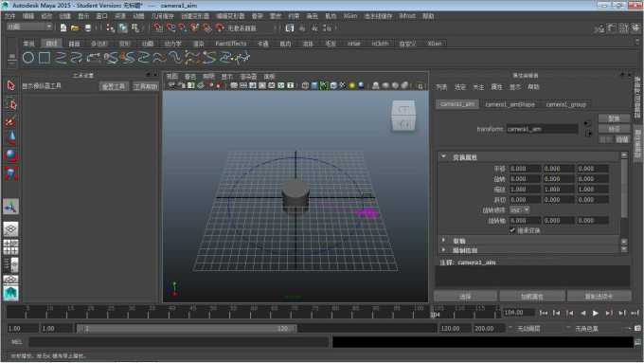Viewport: 644px width, 363px height.
Task: Toggle viewport wireframe shading cube icon
Action: [305, 85]
